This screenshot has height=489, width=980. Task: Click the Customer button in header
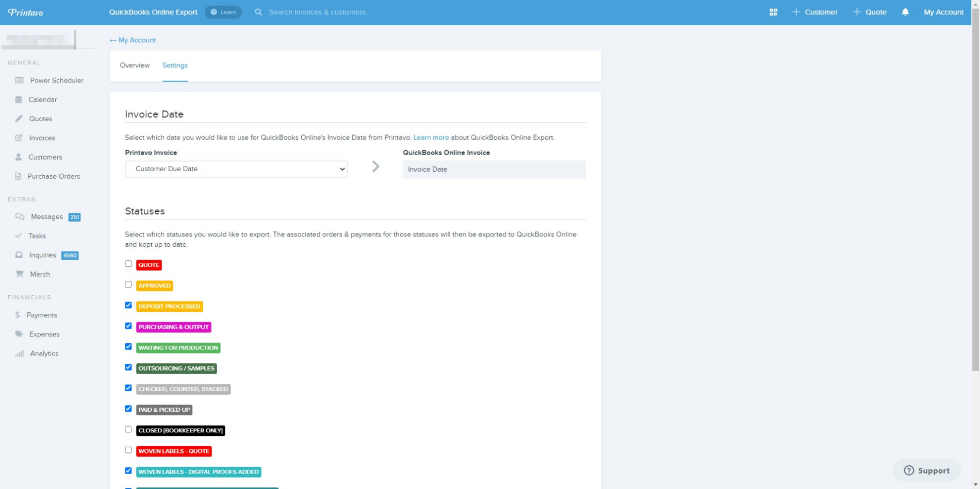pos(815,12)
